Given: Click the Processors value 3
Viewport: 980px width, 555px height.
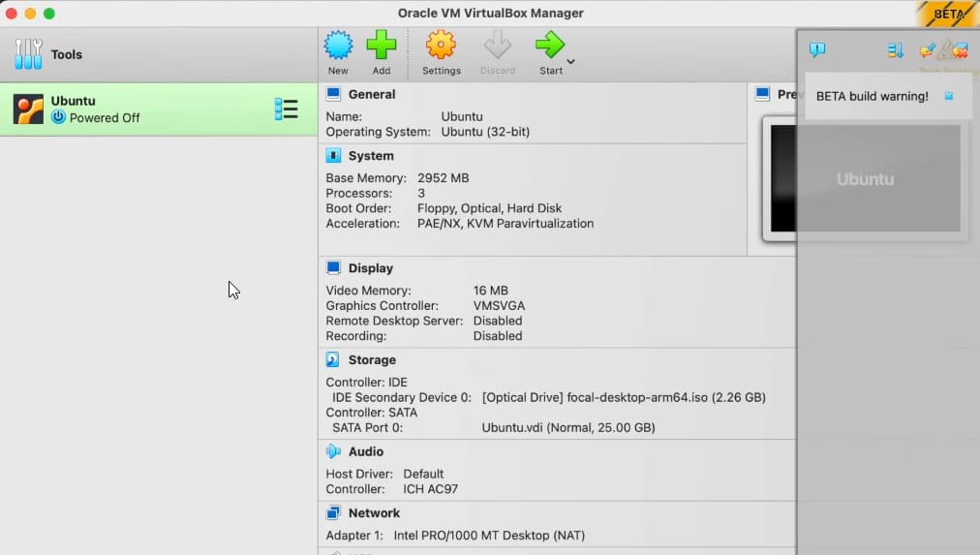Looking at the screenshot, I should coord(421,193).
